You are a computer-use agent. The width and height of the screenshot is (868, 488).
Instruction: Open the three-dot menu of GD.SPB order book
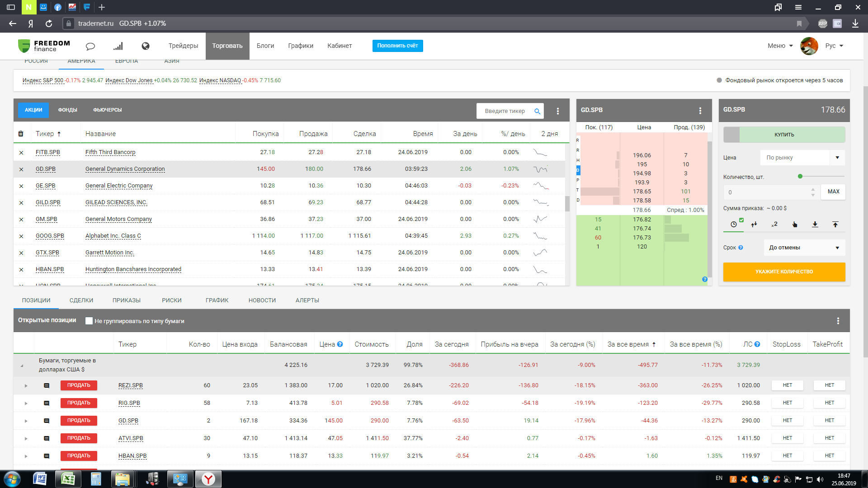point(700,111)
